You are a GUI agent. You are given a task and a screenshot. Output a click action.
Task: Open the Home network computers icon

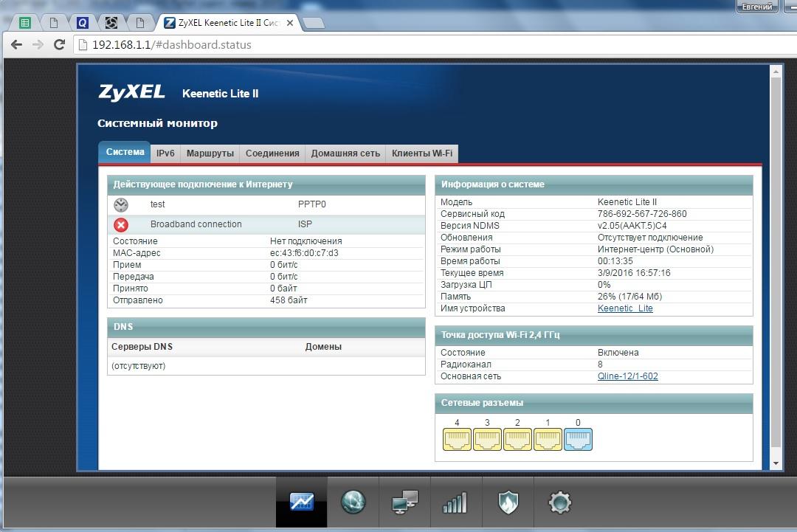[x=404, y=502]
